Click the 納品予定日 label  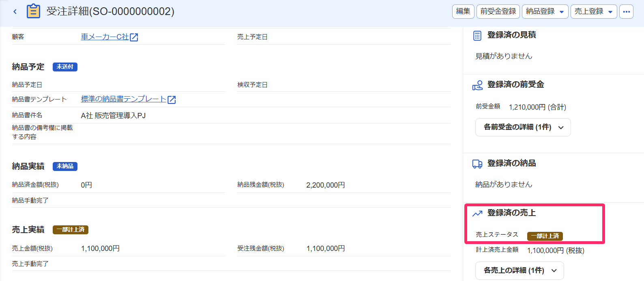pyautogui.click(x=27, y=85)
